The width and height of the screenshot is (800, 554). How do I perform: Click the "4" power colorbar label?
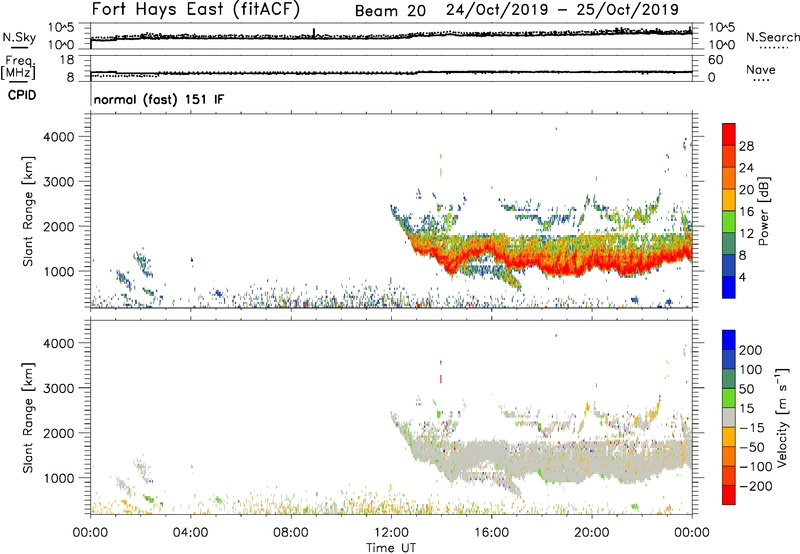pyautogui.click(x=742, y=278)
